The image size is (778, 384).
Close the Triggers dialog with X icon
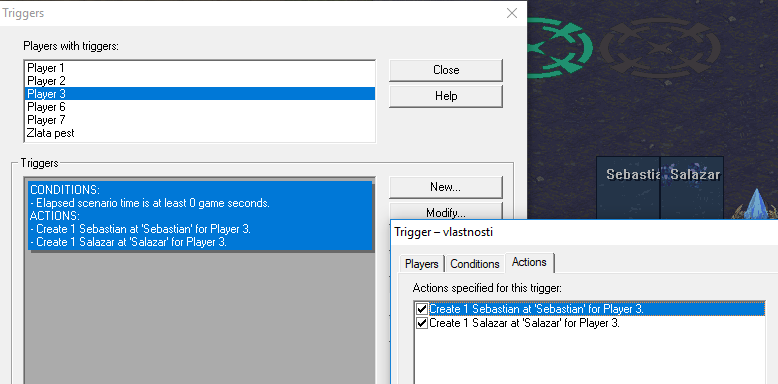click(x=512, y=13)
